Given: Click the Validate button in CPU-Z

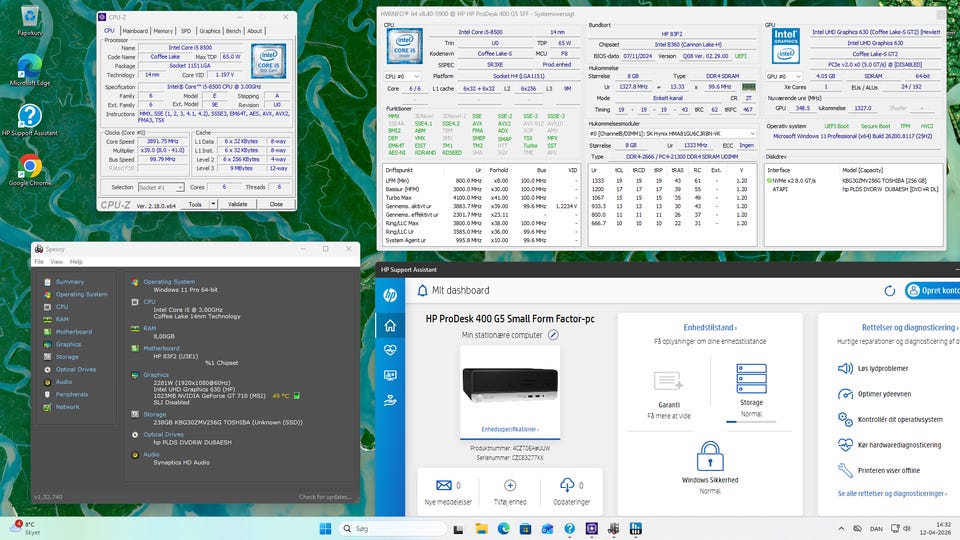Looking at the screenshot, I should (237, 204).
